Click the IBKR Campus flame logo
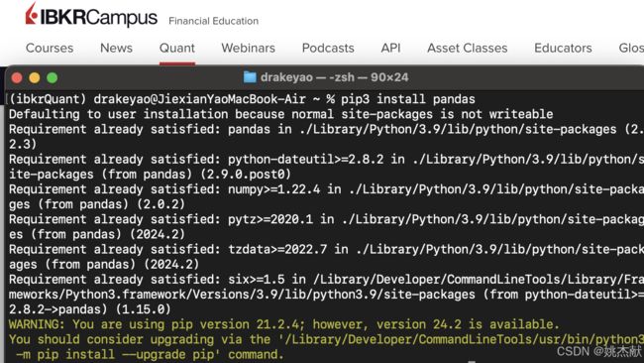644x363 pixels. (x=32, y=14)
